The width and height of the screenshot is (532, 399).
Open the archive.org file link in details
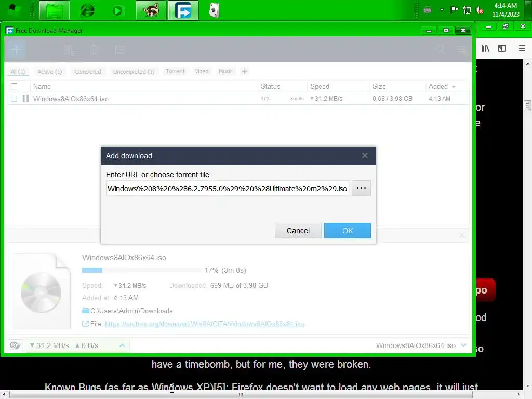click(x=205, y=324)
